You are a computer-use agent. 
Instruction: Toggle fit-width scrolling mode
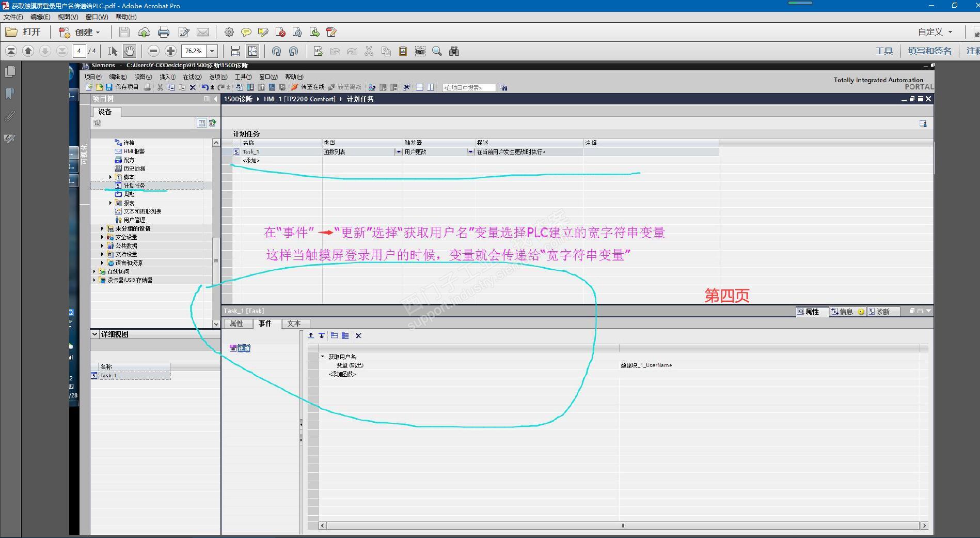235,51
